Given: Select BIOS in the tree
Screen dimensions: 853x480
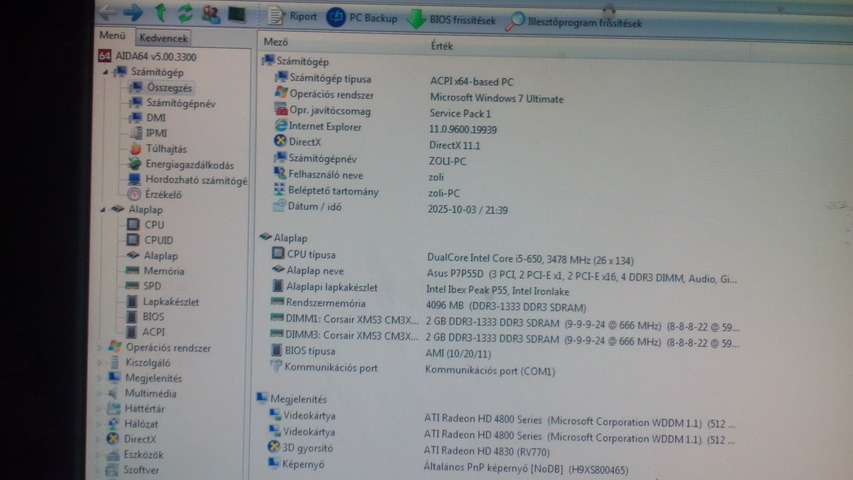Looking at the screenshot, I should point(153,316).
